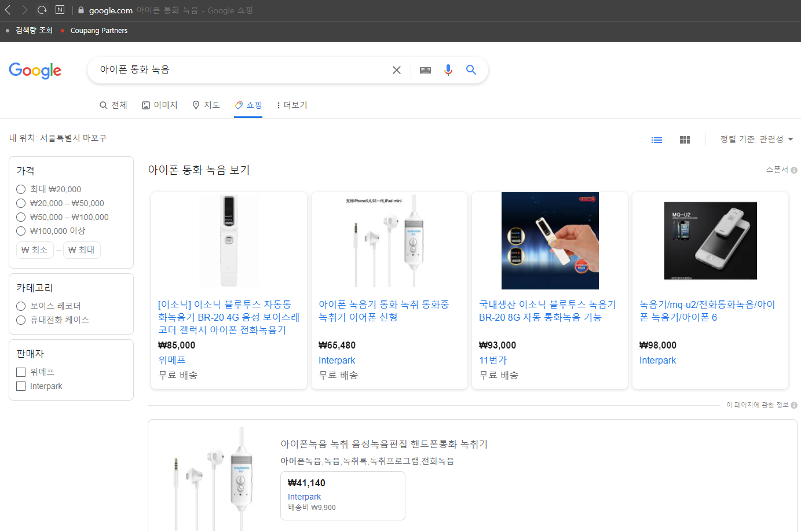Click the 내 위치: 서울특별시 마포구 text
This screenshot has height=532, width=801.
pyautogui.click(x=58, y=138)
